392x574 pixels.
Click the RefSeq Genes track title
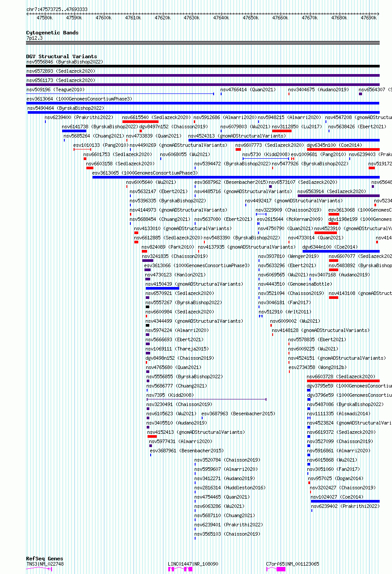[x=44, y=559]
